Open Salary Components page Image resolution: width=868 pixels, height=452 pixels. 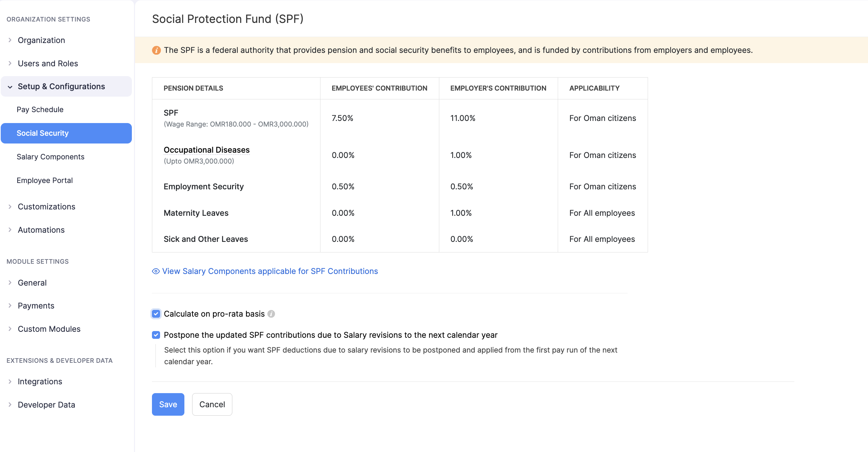tap(50, 157)
